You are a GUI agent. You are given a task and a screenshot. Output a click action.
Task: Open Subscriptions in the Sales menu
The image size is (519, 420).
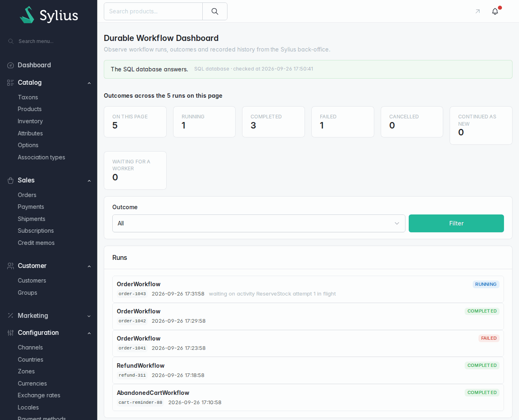point(36,231)
